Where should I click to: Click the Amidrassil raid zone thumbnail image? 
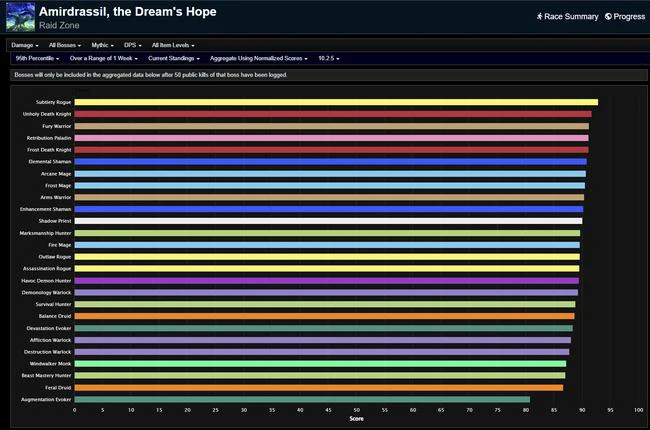pos(20,17)
